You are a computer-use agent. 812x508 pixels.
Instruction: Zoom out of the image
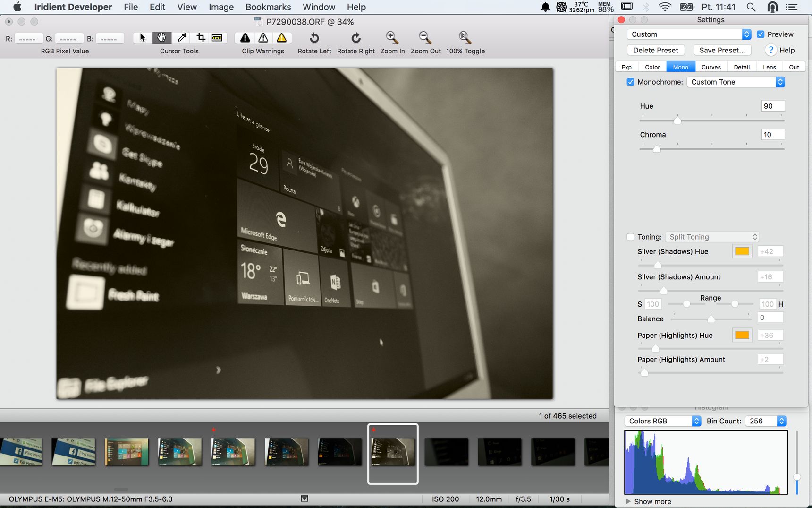coord(425,38)
